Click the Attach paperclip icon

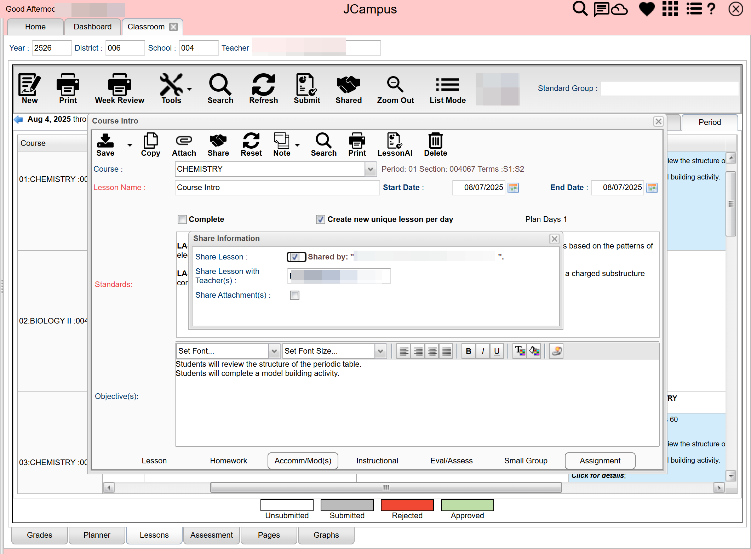[184, 141]
